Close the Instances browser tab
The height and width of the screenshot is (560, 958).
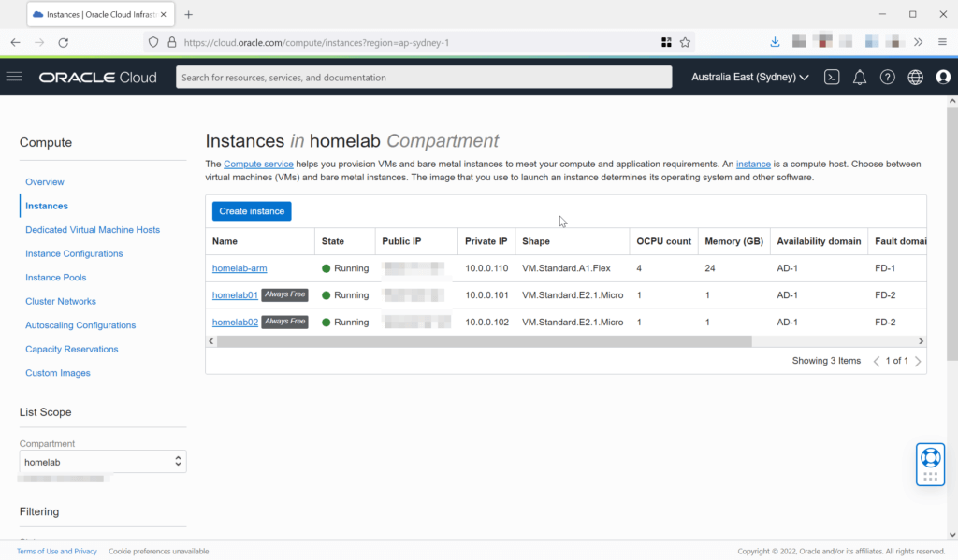[163, 14]
